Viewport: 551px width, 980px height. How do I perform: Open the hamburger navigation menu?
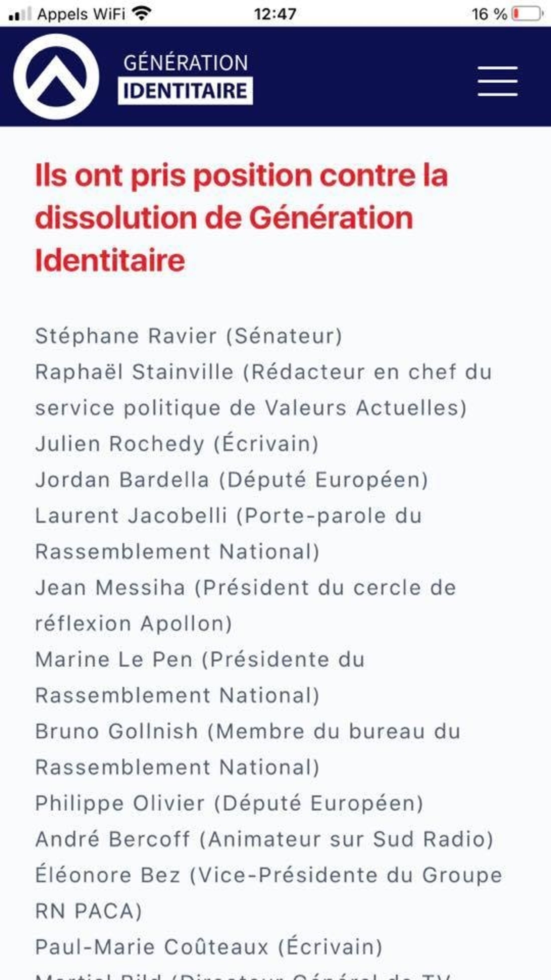[497, 81]
